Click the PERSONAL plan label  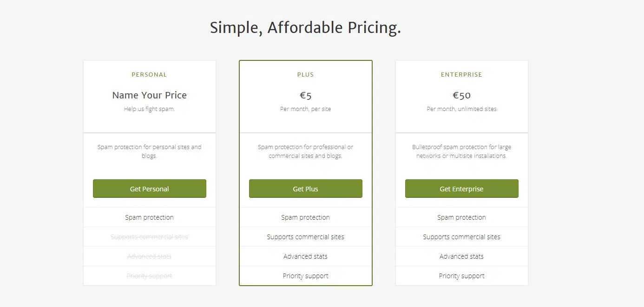(x=149, y=75)
